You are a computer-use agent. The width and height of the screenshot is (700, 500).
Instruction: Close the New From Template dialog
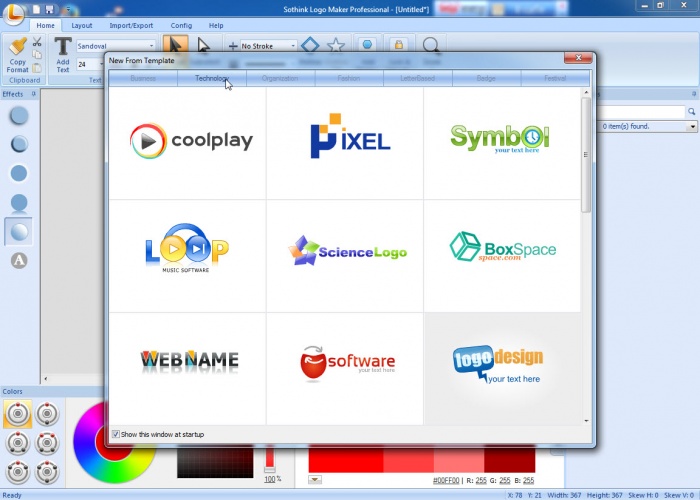pyautogui.click(x=578, y=58)
